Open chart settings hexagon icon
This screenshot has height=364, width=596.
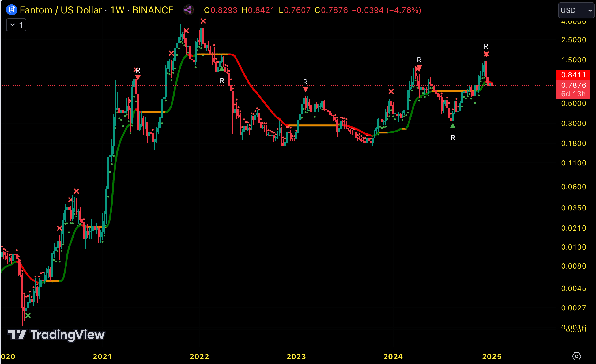(x=576, y=356)
